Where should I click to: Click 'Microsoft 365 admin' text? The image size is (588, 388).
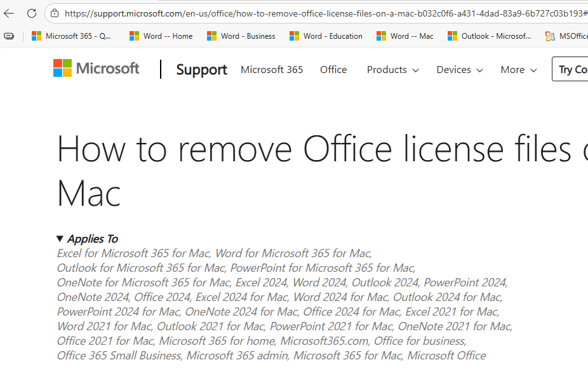[237, 356]
